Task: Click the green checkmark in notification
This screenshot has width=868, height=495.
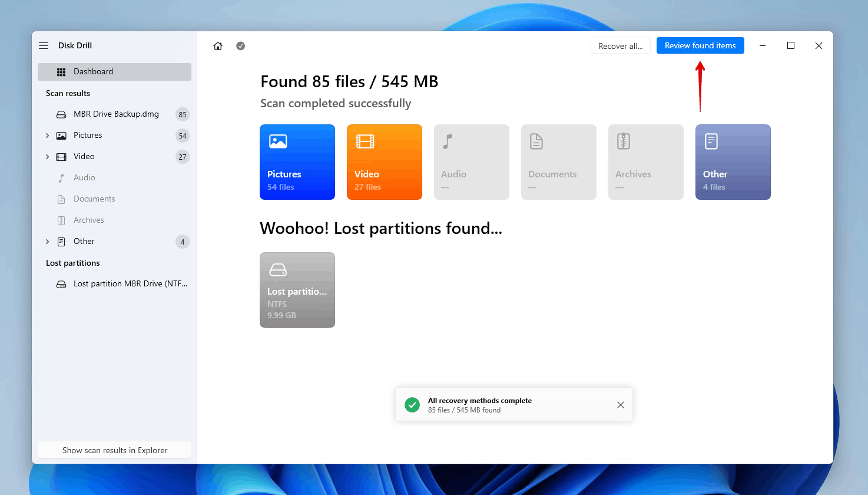Action: pyautogui.click(x=412, y=405)
